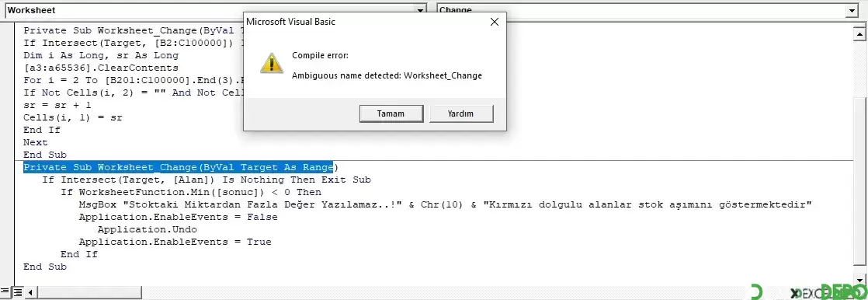Viewport: 868px width, 300px height.
Task: Click the horizontal scrollbar left arrow
Action: tap(30, 291)
